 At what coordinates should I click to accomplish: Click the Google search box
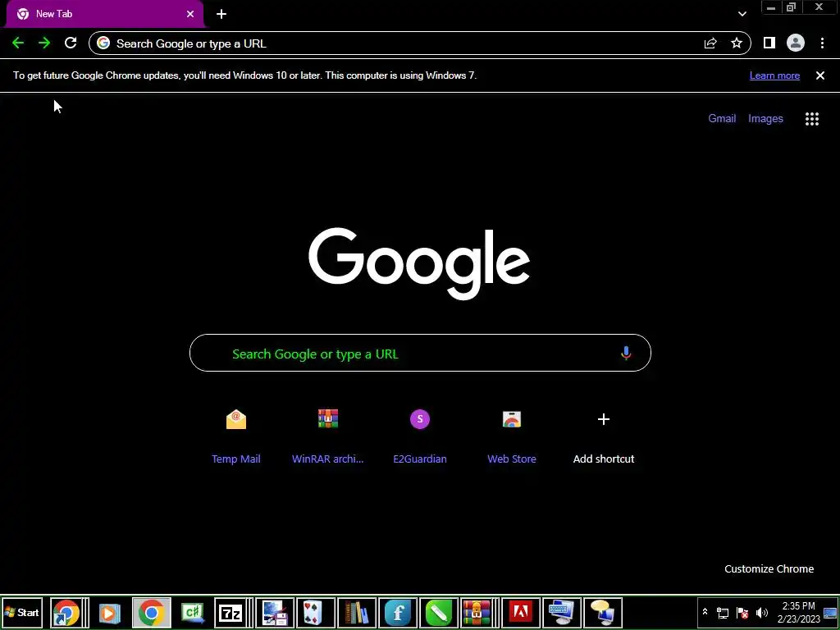(x=420, y=353)
